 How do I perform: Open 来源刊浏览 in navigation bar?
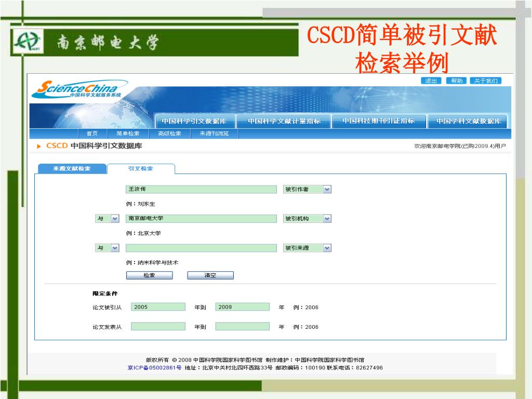click(x=214, y=134)
